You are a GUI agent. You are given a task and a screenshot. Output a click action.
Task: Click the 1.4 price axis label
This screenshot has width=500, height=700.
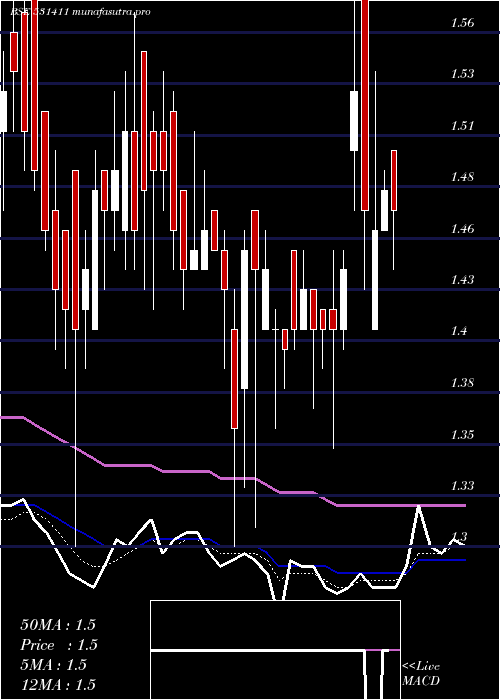[459, 331]
